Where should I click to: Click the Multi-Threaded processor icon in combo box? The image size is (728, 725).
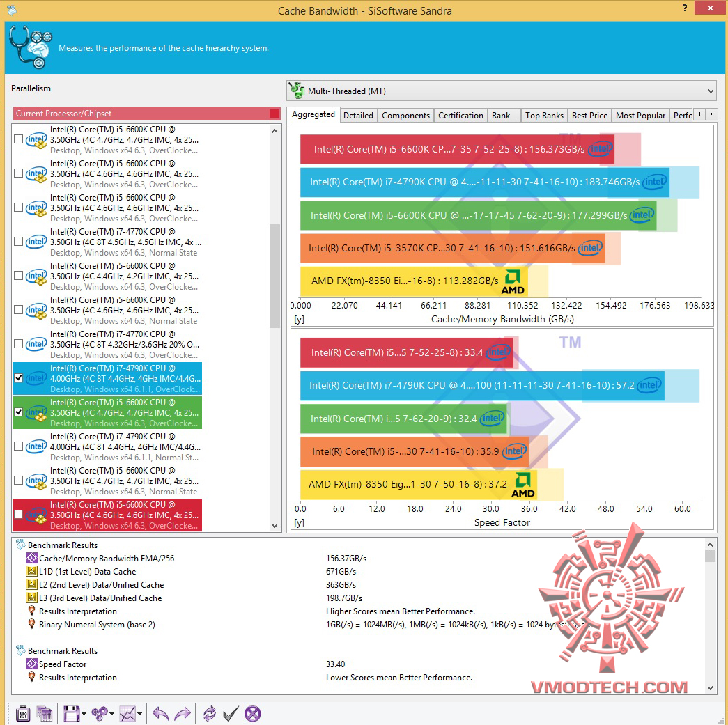point(296,91)
